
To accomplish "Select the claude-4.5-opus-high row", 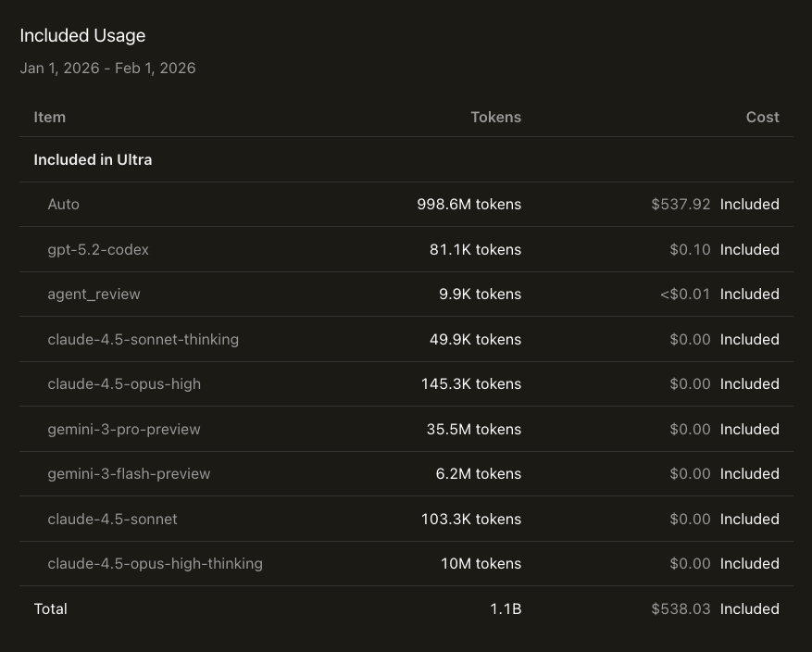I will (x=122, y=383).
